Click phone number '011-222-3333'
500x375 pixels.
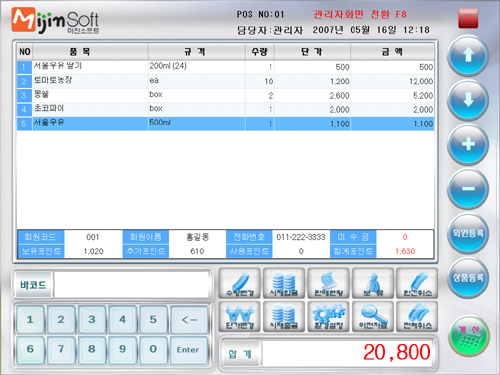301,237
